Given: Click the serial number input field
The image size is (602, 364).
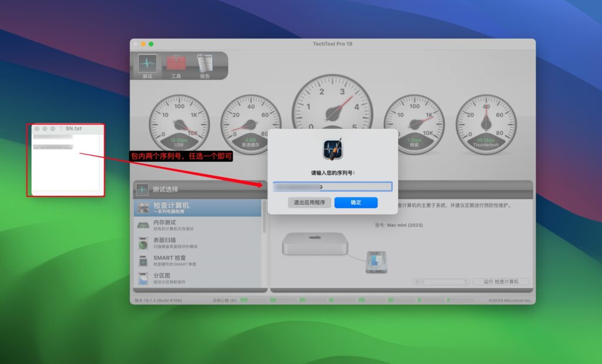Looking at the screenshot, I should (333, 186).
